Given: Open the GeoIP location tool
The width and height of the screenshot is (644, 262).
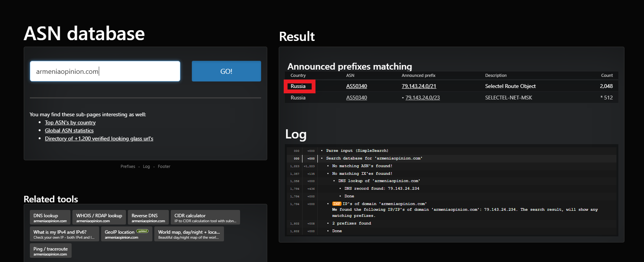Looking at the screenshot, I should pos(126,234).
